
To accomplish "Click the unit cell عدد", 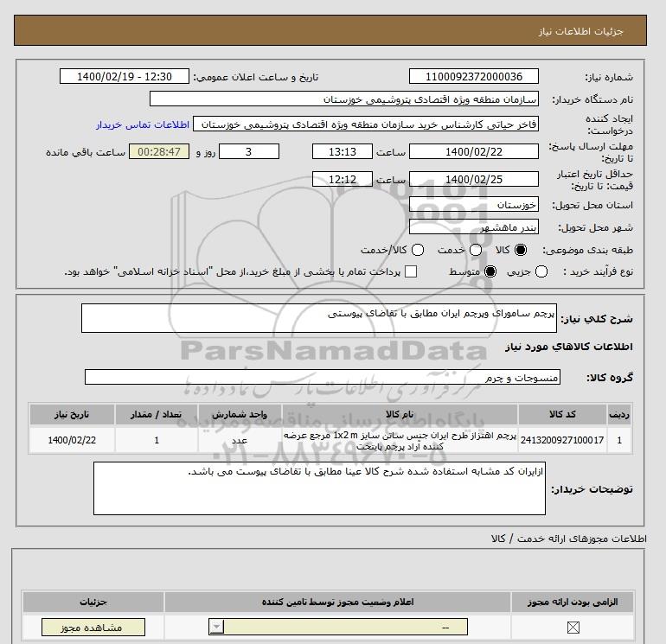I will 240,440.
